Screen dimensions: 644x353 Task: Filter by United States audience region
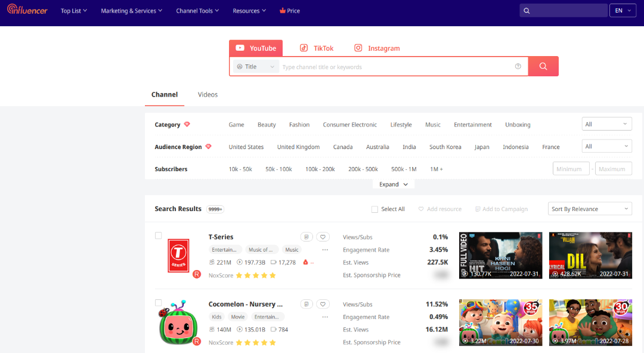coord(246,147)
